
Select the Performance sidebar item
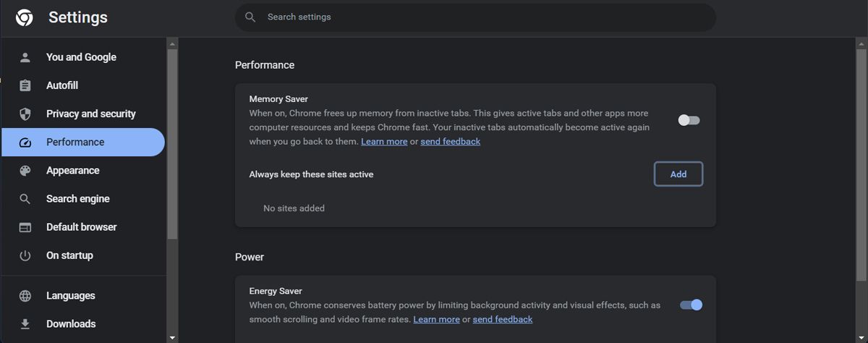pos(83,142)
